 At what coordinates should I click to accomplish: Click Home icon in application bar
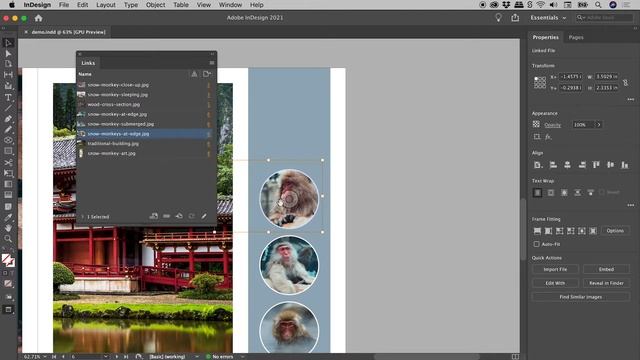38,18
